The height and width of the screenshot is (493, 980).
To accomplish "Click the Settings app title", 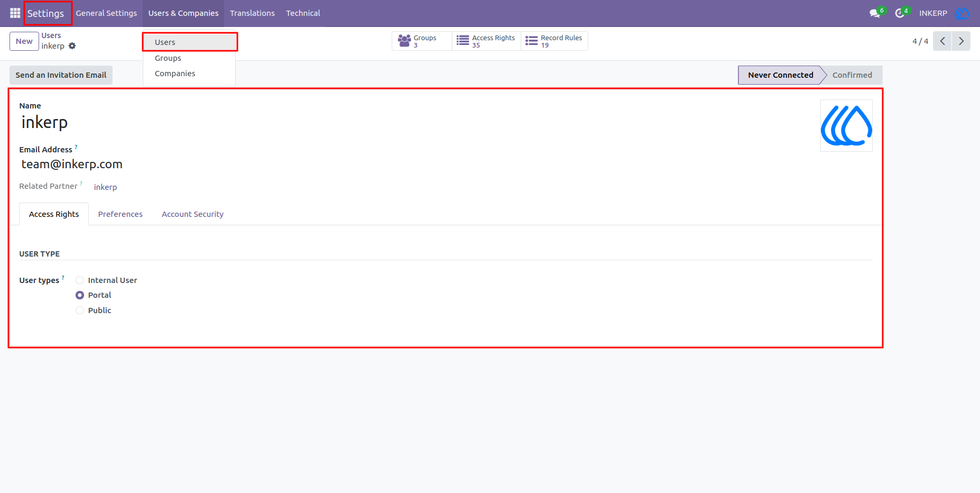I will tap(45, 13).
